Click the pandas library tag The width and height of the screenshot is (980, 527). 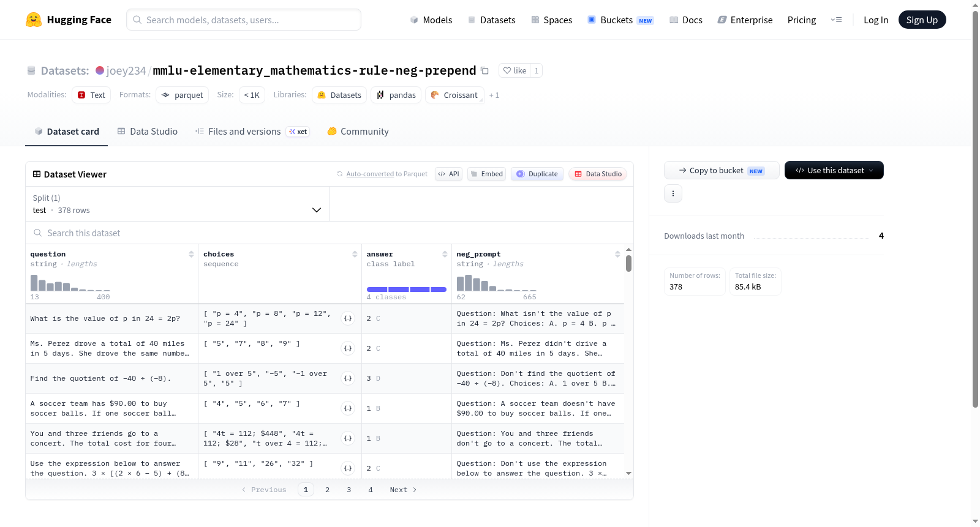pyautogui.click(x=396, y=95)
